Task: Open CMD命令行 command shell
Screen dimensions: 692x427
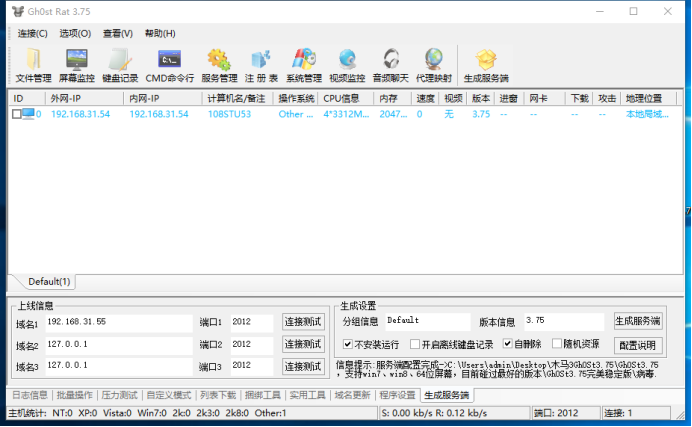Action: pyautogui.click(x=169, y=65)
